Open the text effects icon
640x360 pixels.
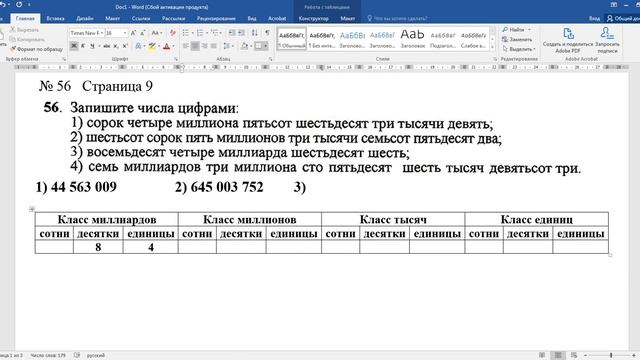point(138,46)
